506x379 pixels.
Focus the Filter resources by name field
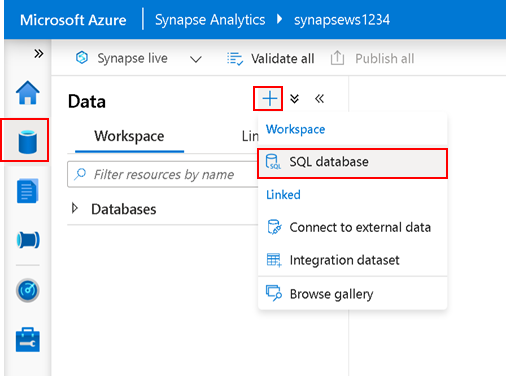163,174
